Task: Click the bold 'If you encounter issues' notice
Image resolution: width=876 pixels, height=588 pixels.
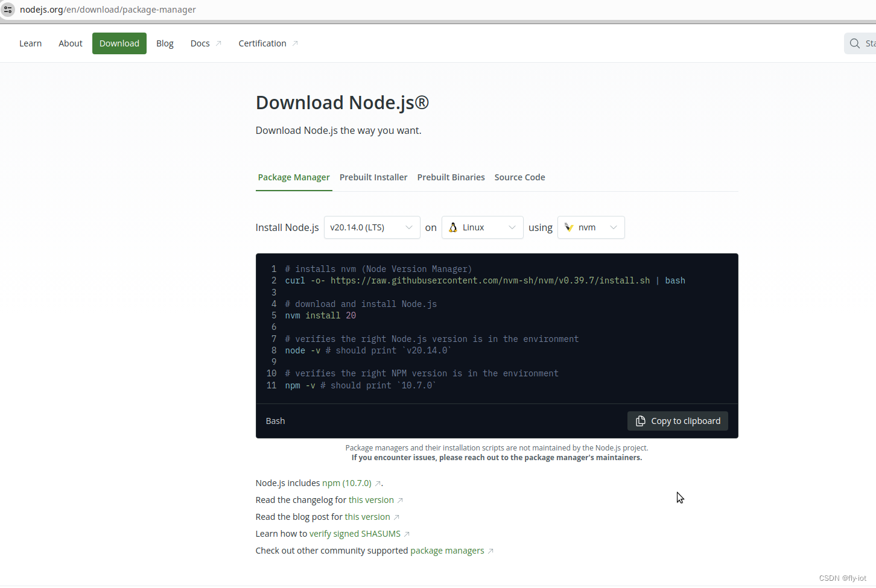Action: [497, 458]
